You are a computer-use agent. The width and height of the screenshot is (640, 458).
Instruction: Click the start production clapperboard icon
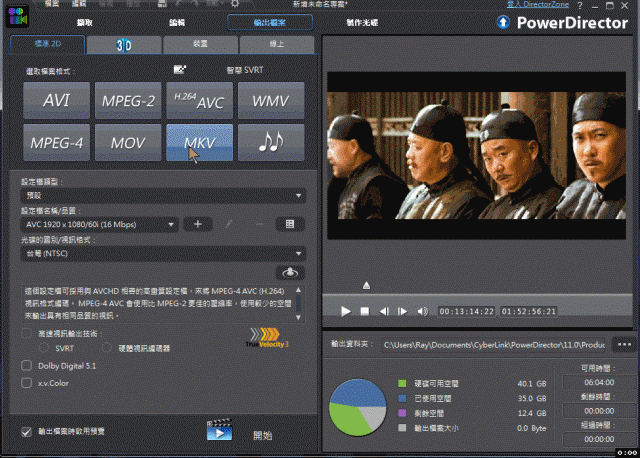pos(220,430)
